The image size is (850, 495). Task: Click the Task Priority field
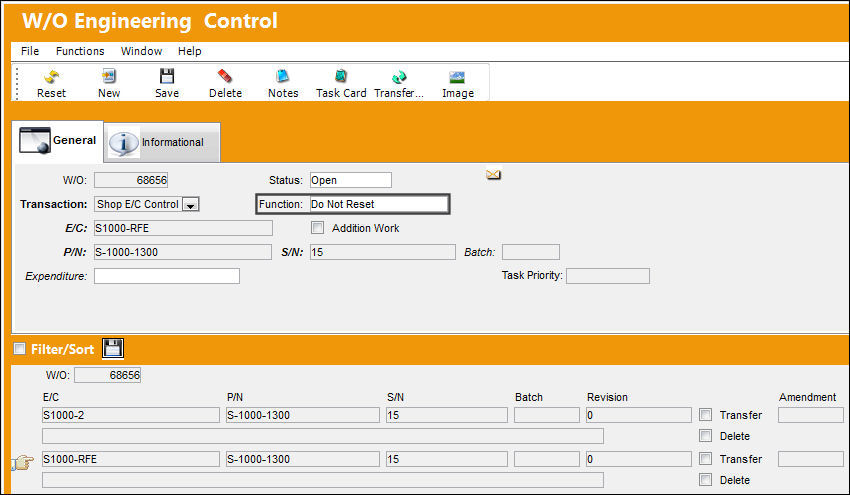[x=608, y=276]
